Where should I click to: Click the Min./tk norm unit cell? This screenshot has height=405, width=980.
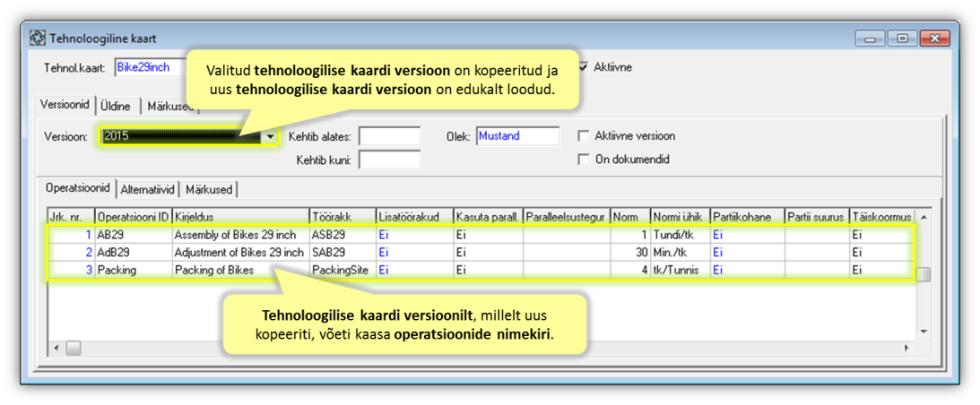680,253
